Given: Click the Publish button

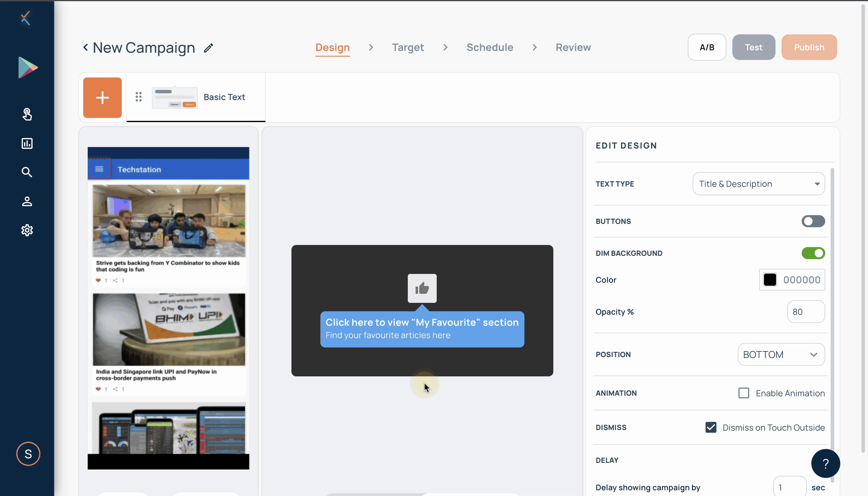Looking at the screenshot, I should (809, 47).
